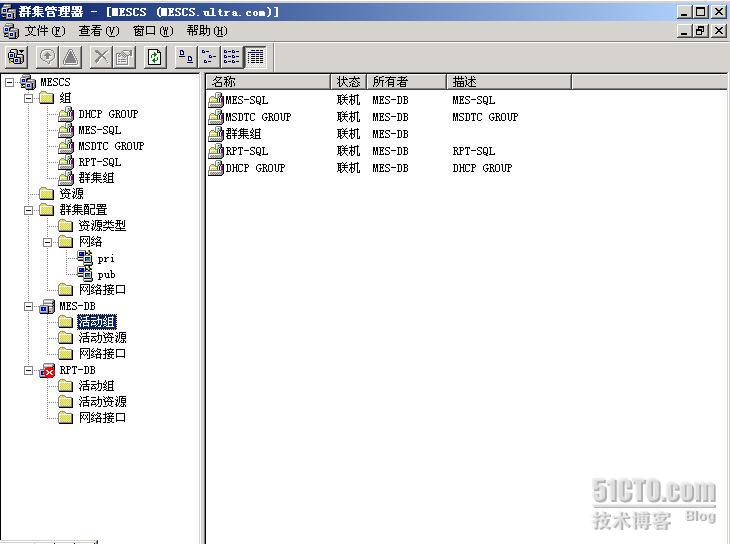Sort by the 所有者 column header
Screen dimensions: 730x544
click(x=406, y=82)
